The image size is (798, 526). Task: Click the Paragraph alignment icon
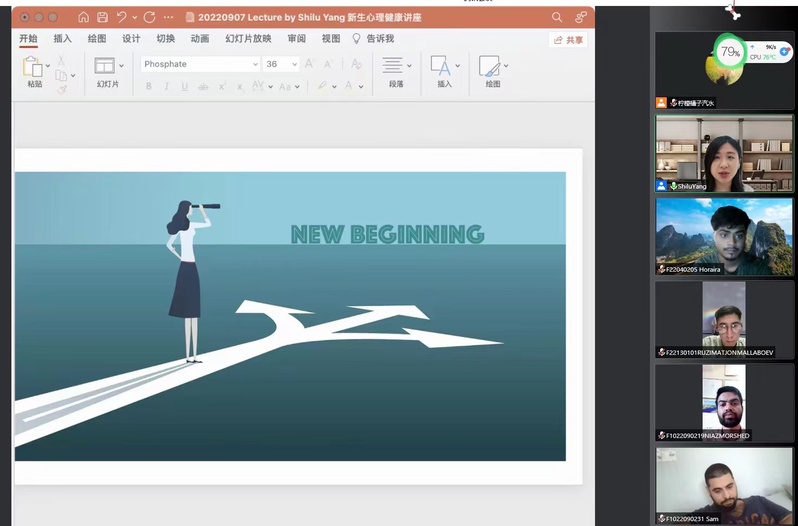(392, 66)
